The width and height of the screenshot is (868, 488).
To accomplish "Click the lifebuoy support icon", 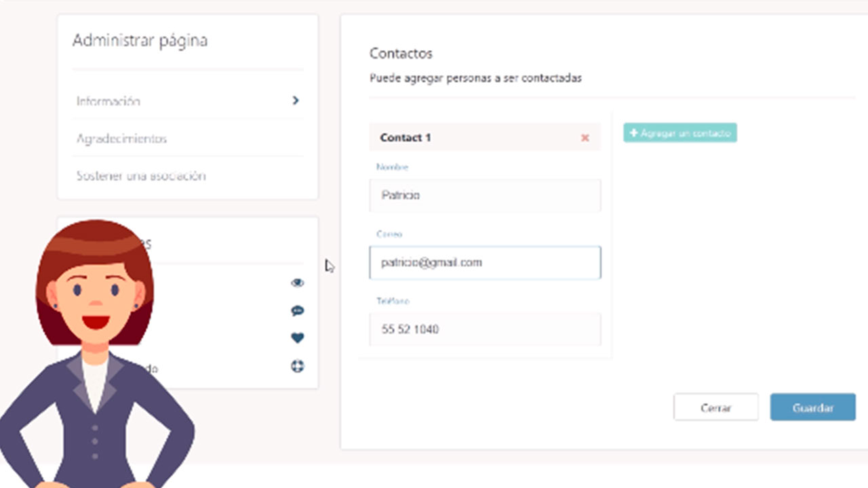I will point(297,366).
